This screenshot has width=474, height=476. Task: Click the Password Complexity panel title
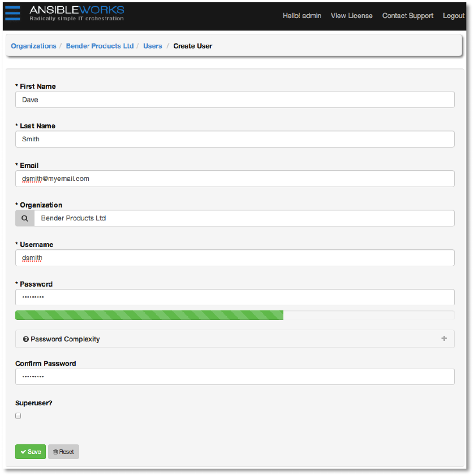coord(65,339)
